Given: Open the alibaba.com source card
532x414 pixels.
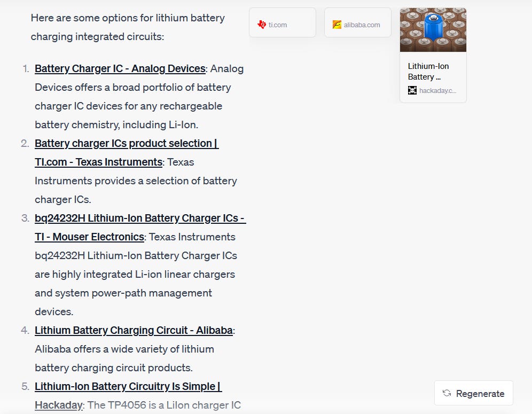Looking at the screenshot, I should point(358,23).
